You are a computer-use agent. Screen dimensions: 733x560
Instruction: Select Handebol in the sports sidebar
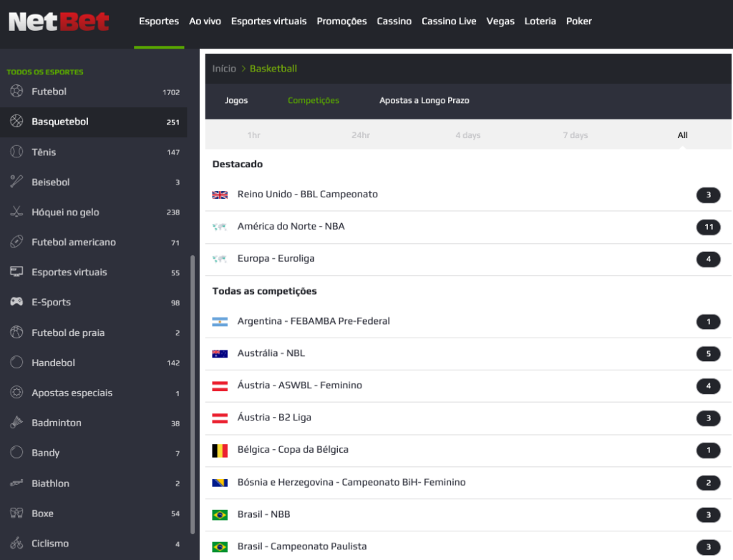[x=94, y=363]
